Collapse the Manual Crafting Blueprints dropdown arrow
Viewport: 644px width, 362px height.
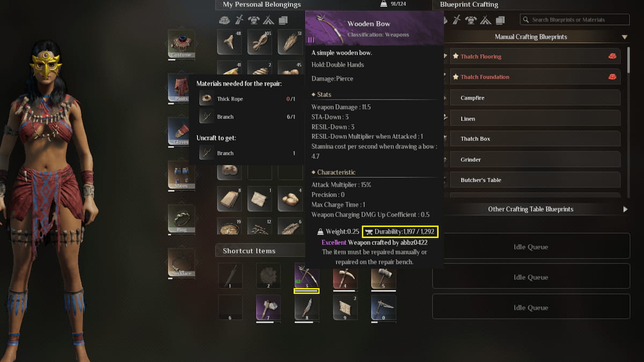click(625, 37)
